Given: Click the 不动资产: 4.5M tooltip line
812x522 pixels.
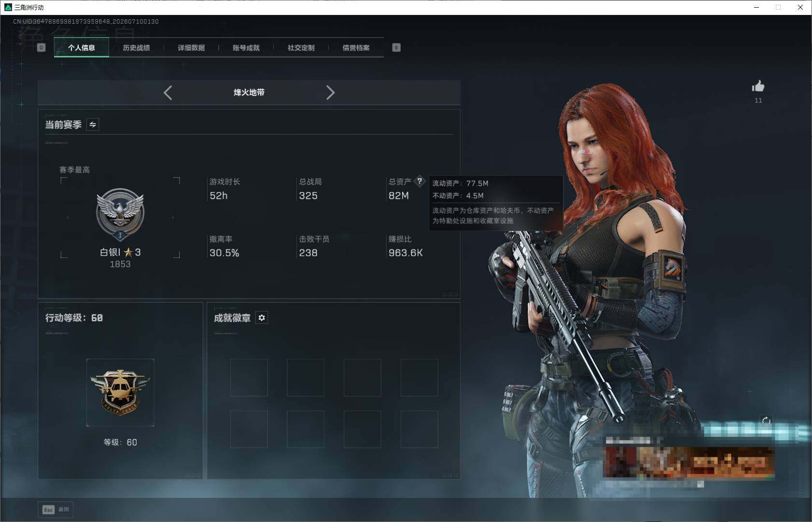Looking at the screenshot, I should [x=458, y=195].
